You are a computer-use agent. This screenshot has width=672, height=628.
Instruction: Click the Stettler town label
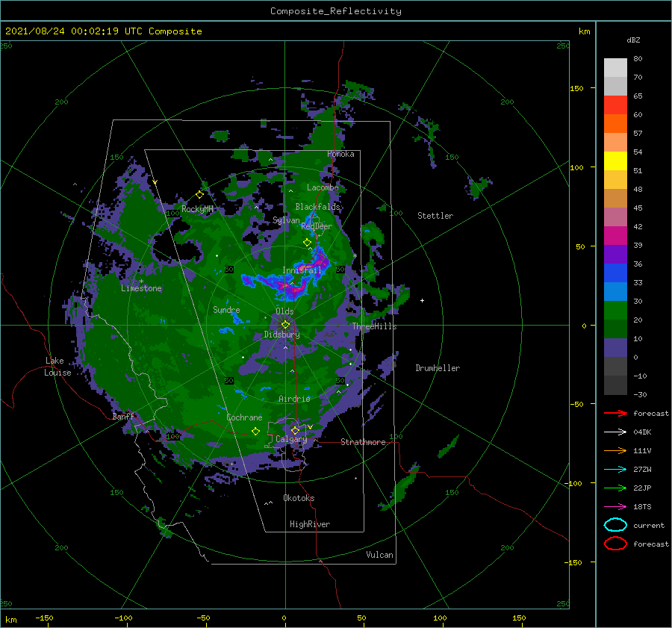[435, 216]
